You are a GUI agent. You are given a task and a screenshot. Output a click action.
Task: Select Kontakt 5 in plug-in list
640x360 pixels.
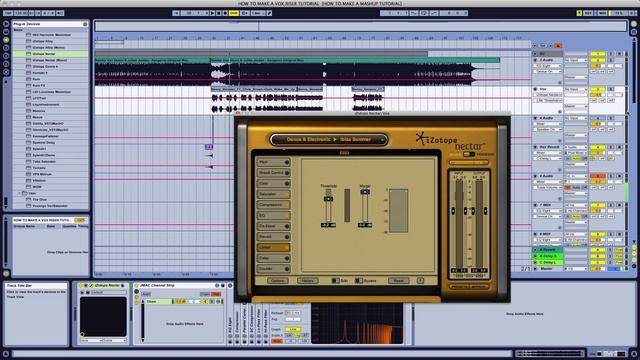[x=50, y=73]
